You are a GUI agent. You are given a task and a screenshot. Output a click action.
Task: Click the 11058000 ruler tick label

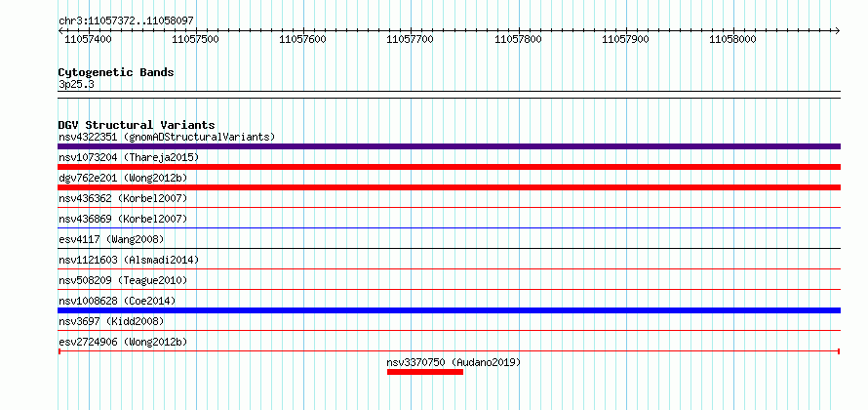[x=733, y=39]
